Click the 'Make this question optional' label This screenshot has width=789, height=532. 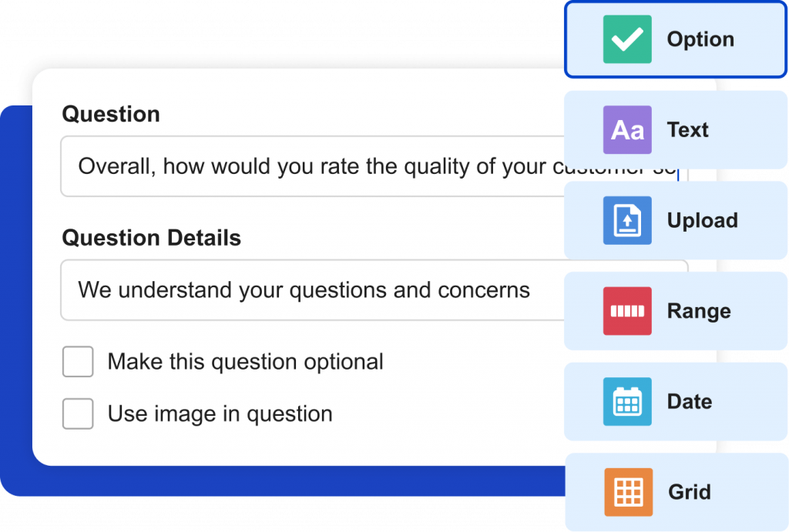246,362
